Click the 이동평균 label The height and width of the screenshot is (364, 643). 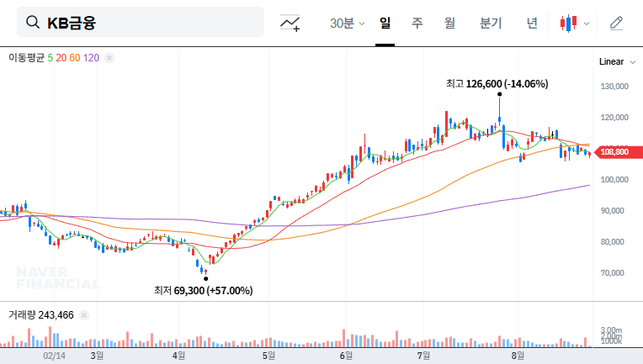(x=26, y=58)
